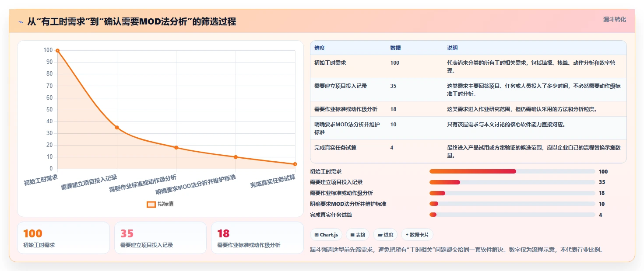Click the funnel note text below the tags
This screenshot has height=271, width=644.
[x=457, y=250]
